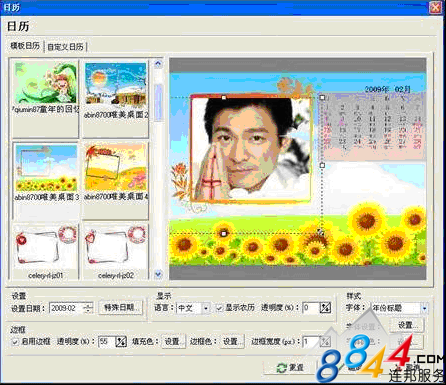Click the 边框 透明度 spinner icon

tap(121, 341)
